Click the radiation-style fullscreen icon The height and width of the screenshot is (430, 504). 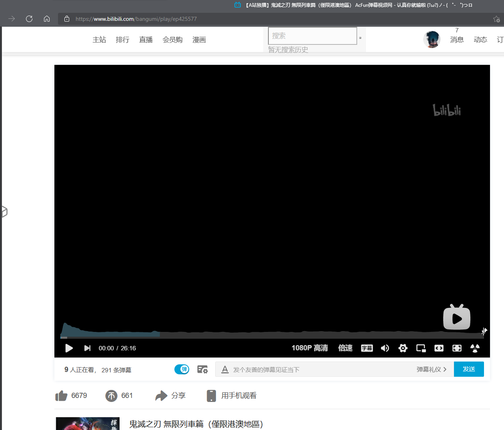click(x=475, y=348)
